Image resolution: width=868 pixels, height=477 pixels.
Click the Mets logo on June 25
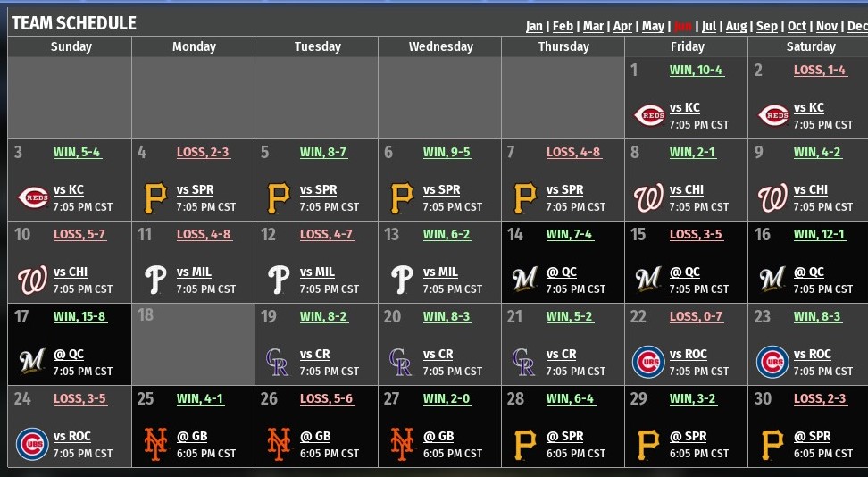coord(154,444)
